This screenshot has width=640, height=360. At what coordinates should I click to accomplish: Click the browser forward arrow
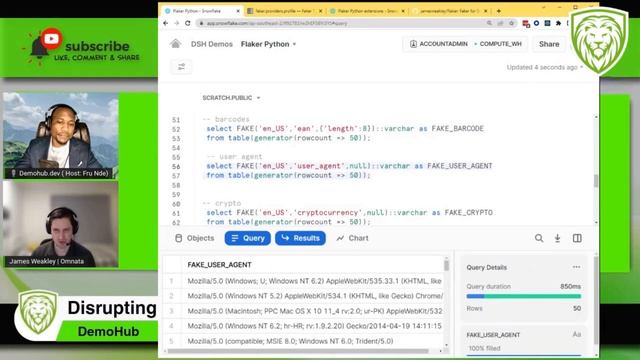[x=177, y=23]
